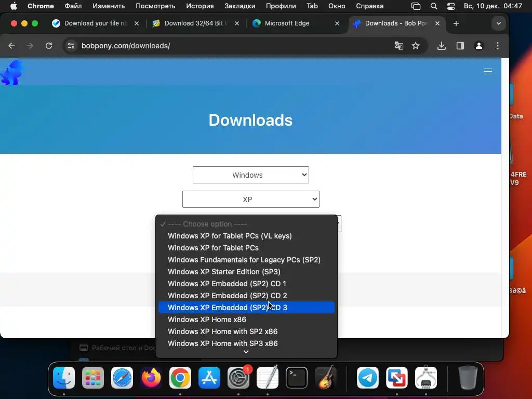
Task: Open the XP version dropdown
Action: [x=251, y=199]
